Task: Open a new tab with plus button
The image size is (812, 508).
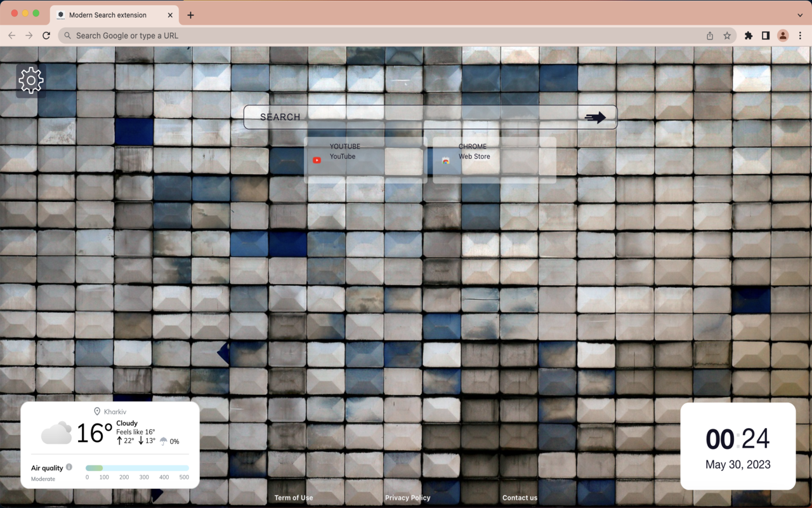Action: 190,15
